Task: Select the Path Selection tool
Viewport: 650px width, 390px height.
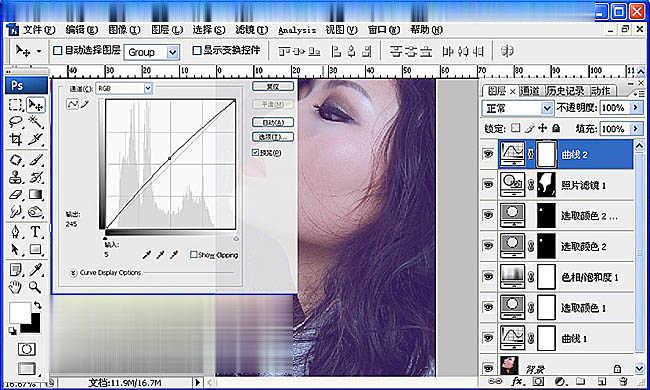Action: pyautogui.click(x=16, y=249)
